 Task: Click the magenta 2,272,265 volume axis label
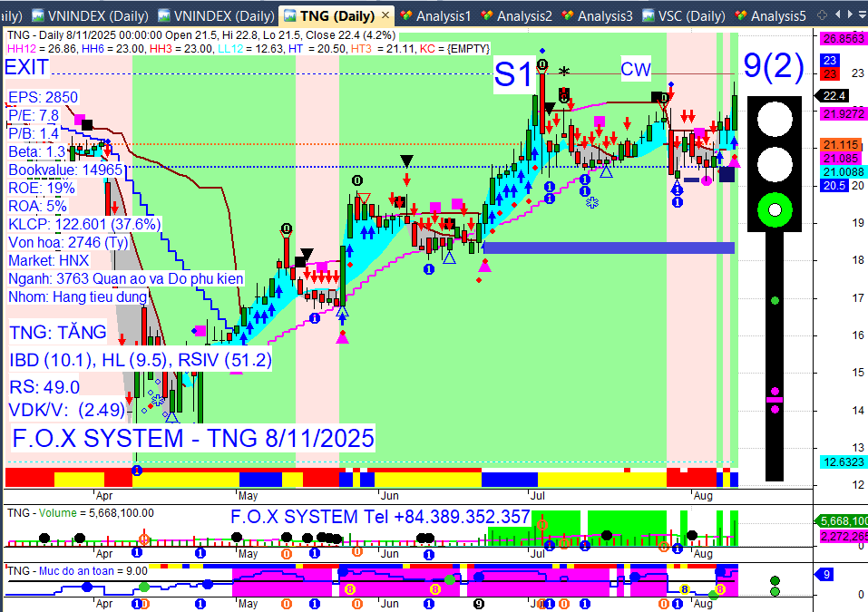tap(844, 536)
